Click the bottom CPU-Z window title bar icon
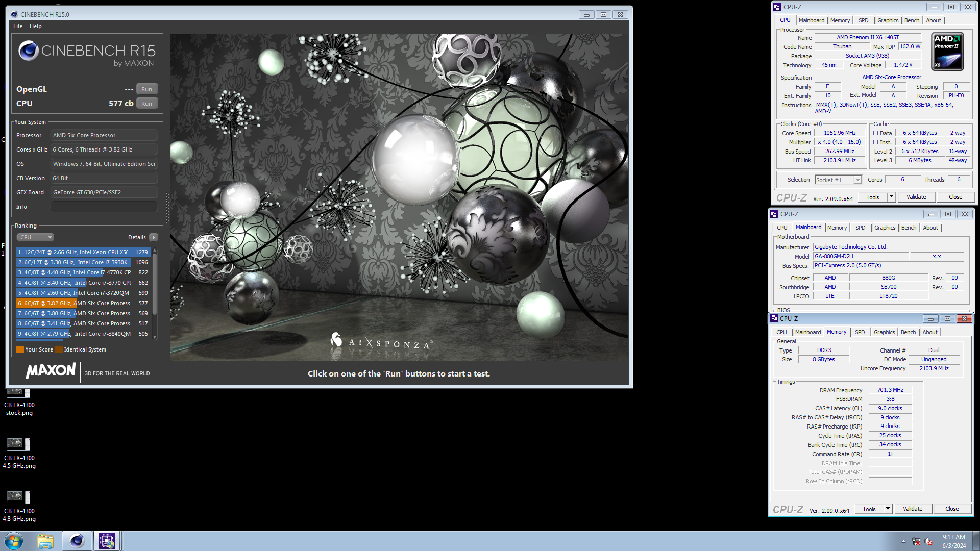980x551 pixels. [x=774, y=318]
